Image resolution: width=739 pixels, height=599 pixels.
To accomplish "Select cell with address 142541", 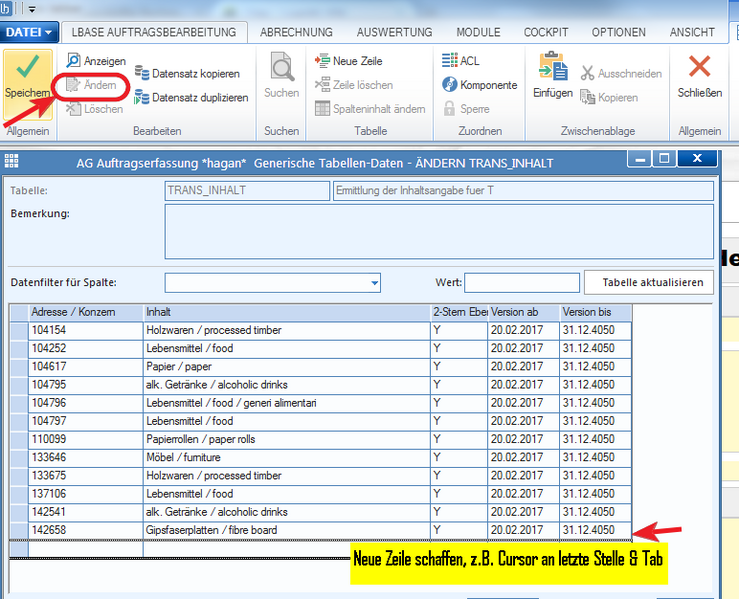I will pyautogui.click(x=86, y=512).
